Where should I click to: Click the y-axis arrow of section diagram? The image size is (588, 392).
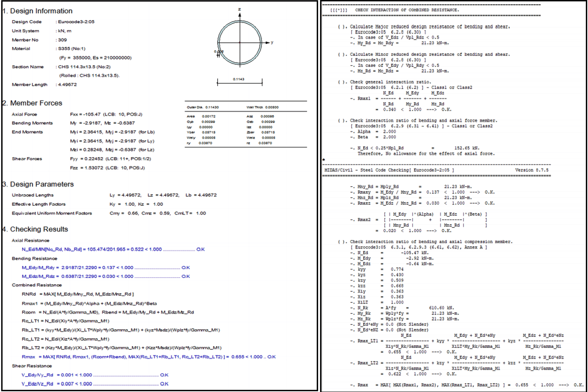(268, 42)
